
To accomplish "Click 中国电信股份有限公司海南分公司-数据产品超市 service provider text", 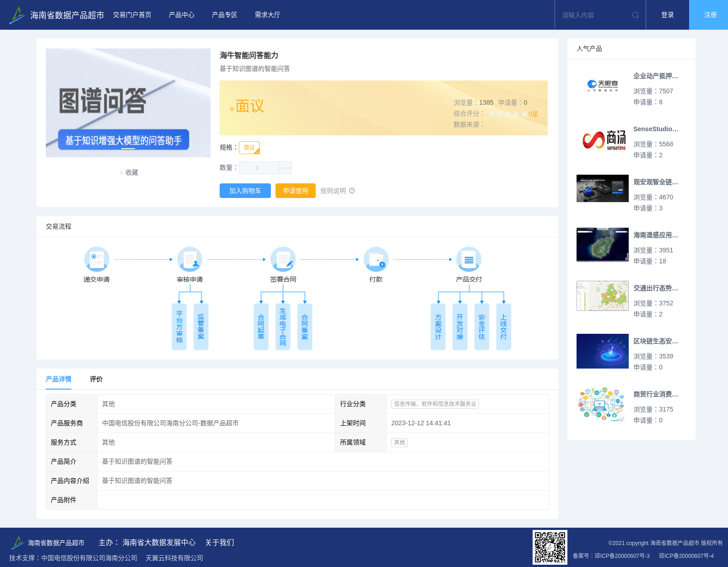I will [x=170, y=423].
